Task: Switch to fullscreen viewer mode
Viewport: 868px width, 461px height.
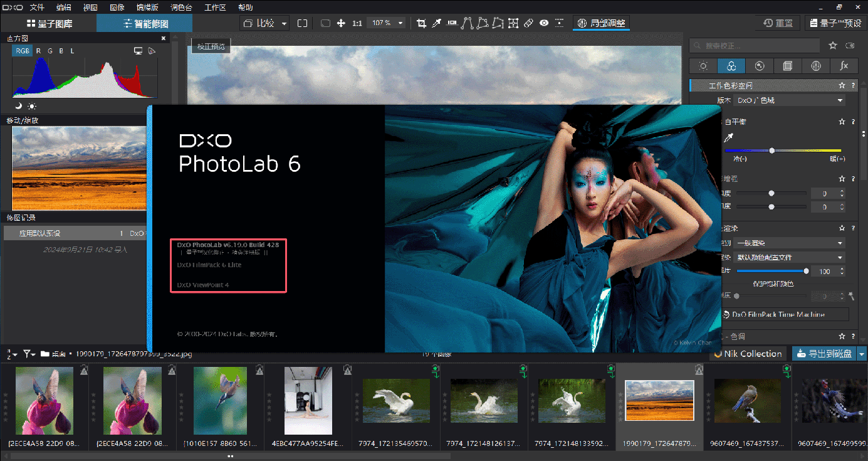Action: [x=302, y=23]
